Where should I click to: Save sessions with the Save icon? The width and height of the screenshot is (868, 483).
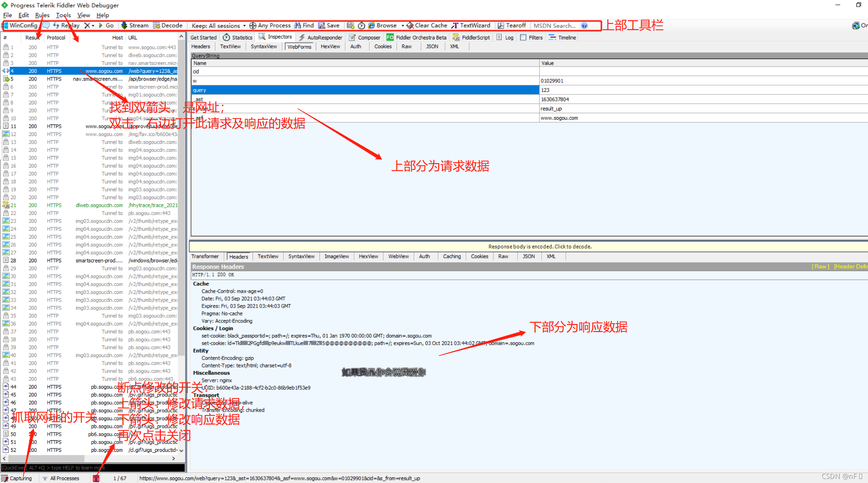[x=329, y=25]
